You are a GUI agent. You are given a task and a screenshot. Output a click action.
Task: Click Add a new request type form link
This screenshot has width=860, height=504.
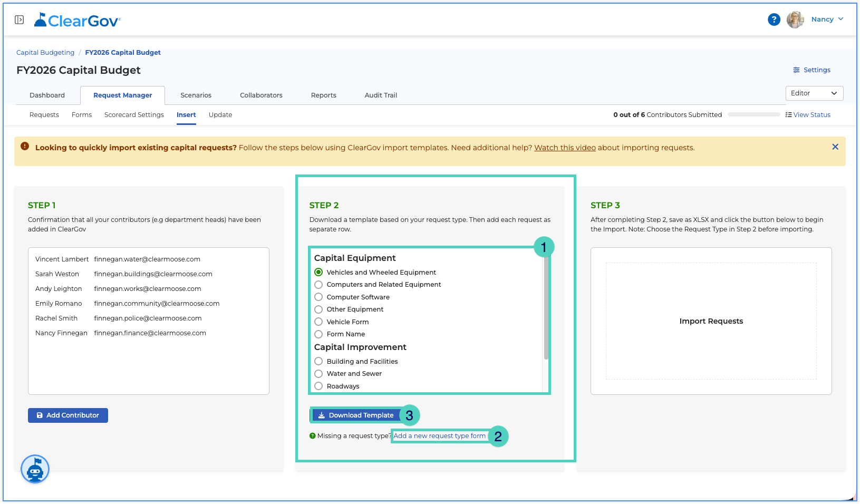pos(440,436)
